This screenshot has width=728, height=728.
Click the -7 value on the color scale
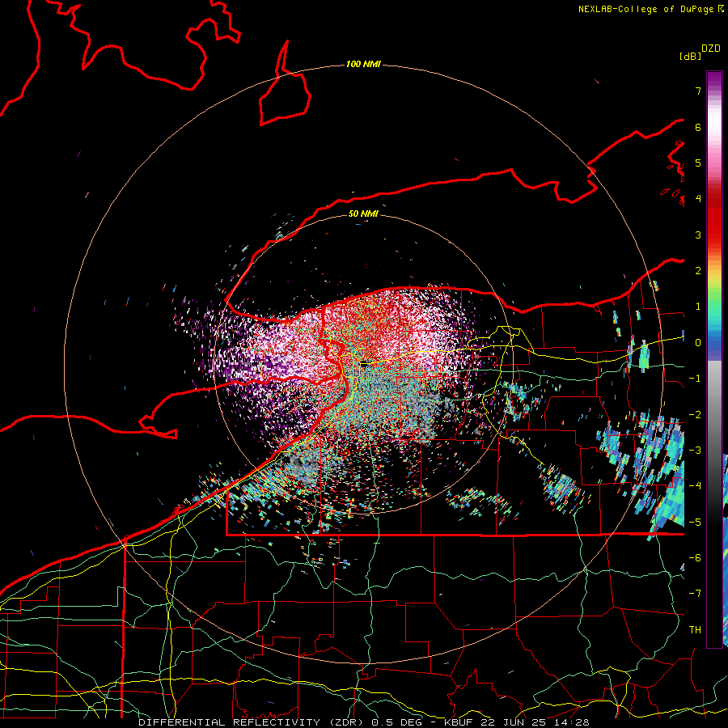point(695,594)
